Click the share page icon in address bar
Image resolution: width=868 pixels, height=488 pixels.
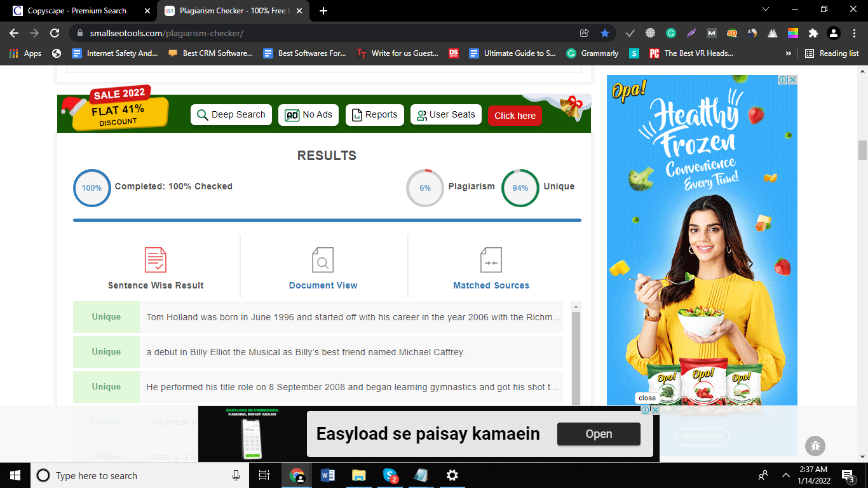(585, 33)
